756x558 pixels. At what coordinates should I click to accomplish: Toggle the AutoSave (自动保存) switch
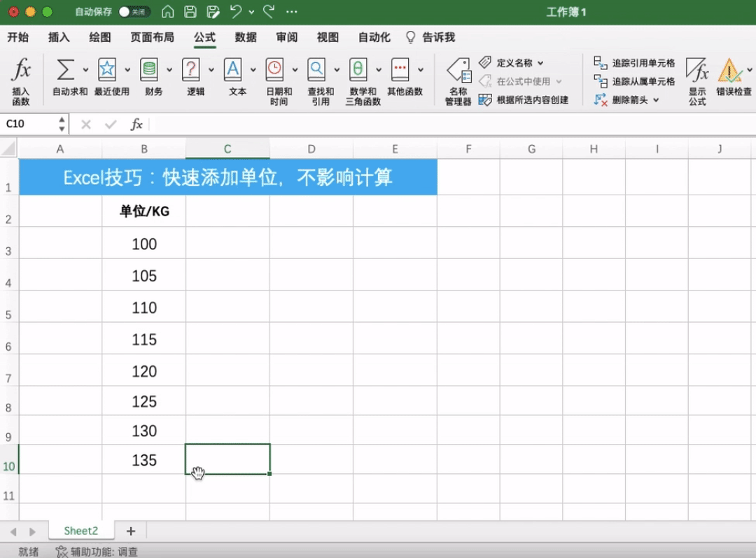134,12
